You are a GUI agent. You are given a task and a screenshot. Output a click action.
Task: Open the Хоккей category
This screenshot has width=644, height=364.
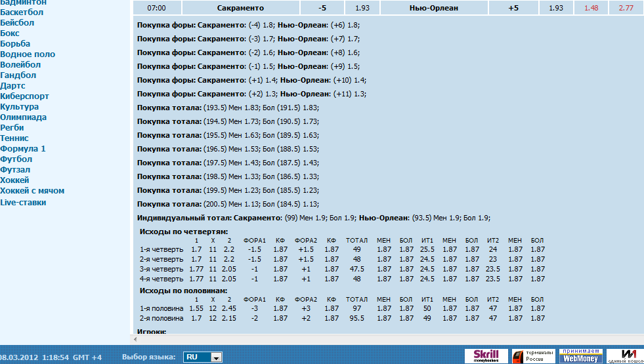[15, 180]
